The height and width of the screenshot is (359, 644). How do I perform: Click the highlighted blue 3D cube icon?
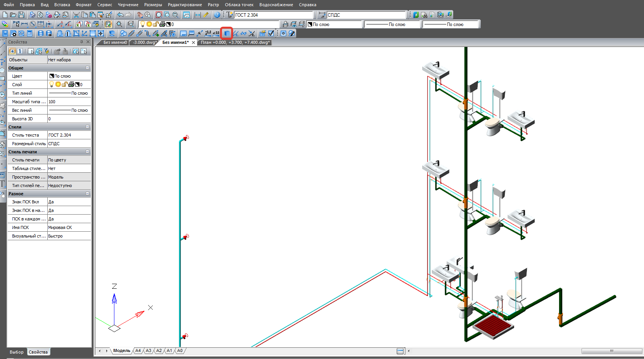227,33
